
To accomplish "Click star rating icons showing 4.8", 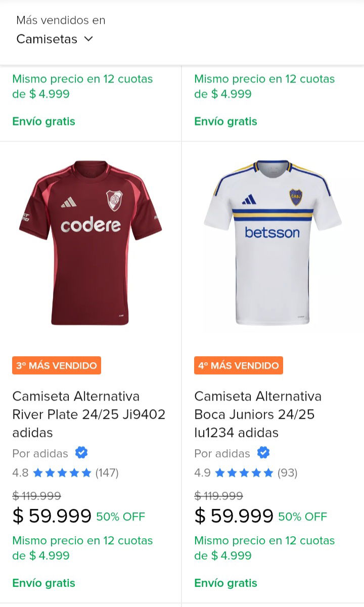I will click(x=62, y=473).
